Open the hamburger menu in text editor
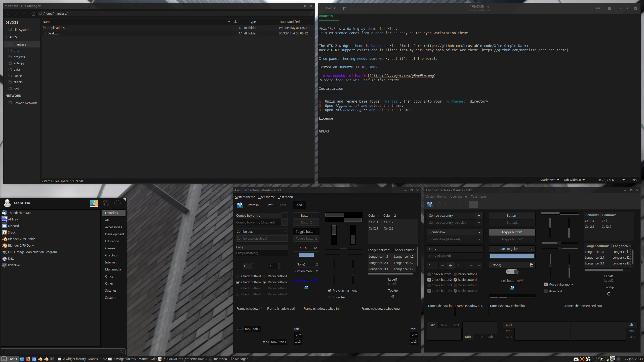The height and width of the screenshot is (362, 644). pyautogui.click(x=610, y=8)
